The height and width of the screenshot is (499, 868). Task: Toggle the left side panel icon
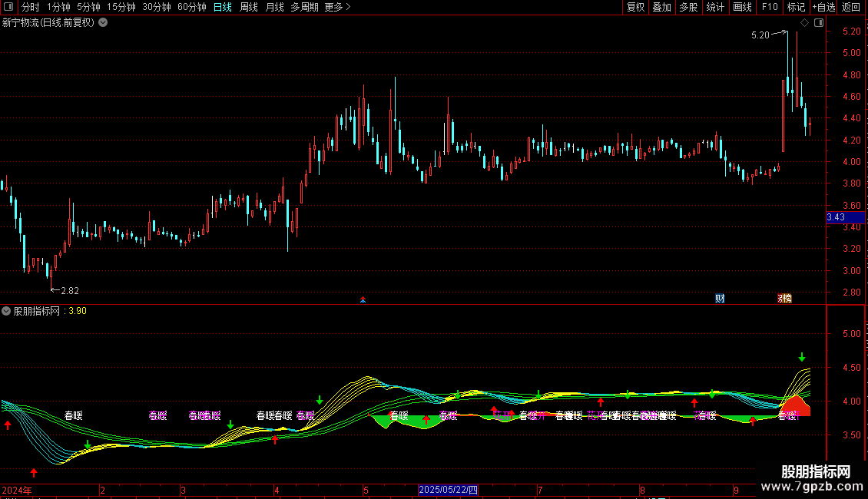8,7
